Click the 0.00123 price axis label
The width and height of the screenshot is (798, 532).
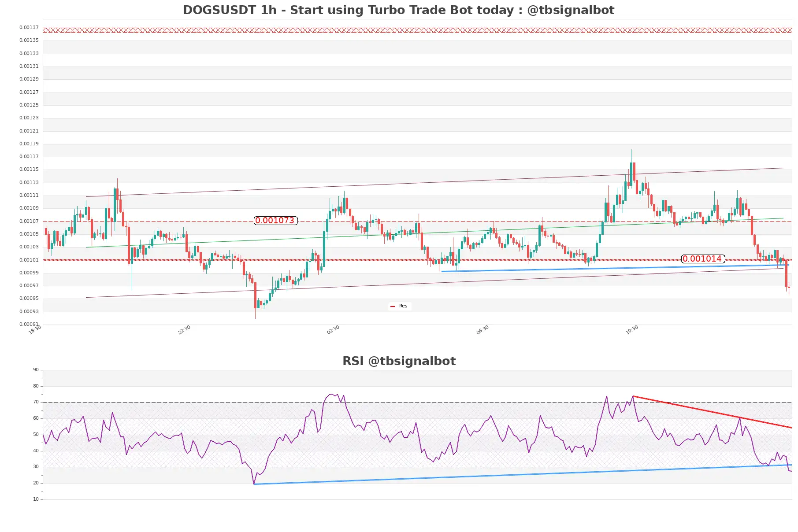point(29,118)
